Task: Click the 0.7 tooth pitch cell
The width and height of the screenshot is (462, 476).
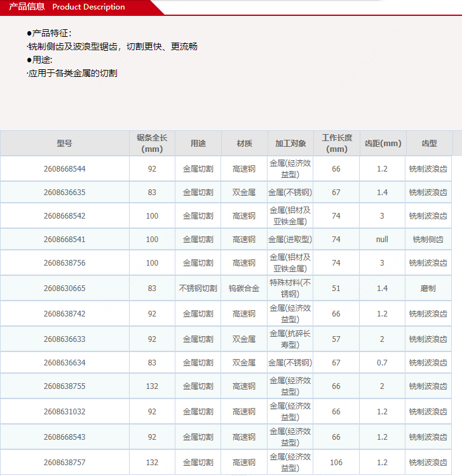Action: pos(382,363)
